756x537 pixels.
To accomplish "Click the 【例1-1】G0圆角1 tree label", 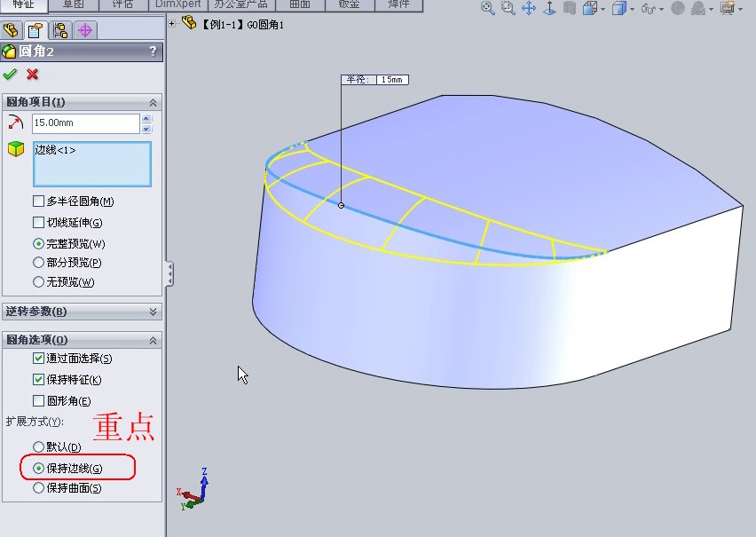I will pos(242,25).
